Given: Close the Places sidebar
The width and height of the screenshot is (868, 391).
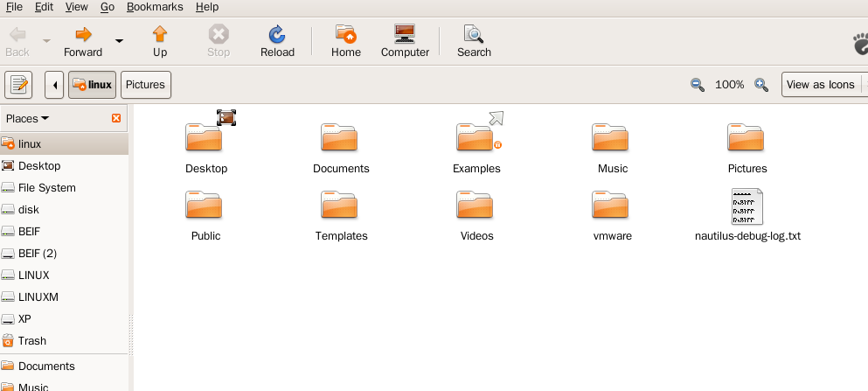Looking at the screenshot, I should coord(116,118).
